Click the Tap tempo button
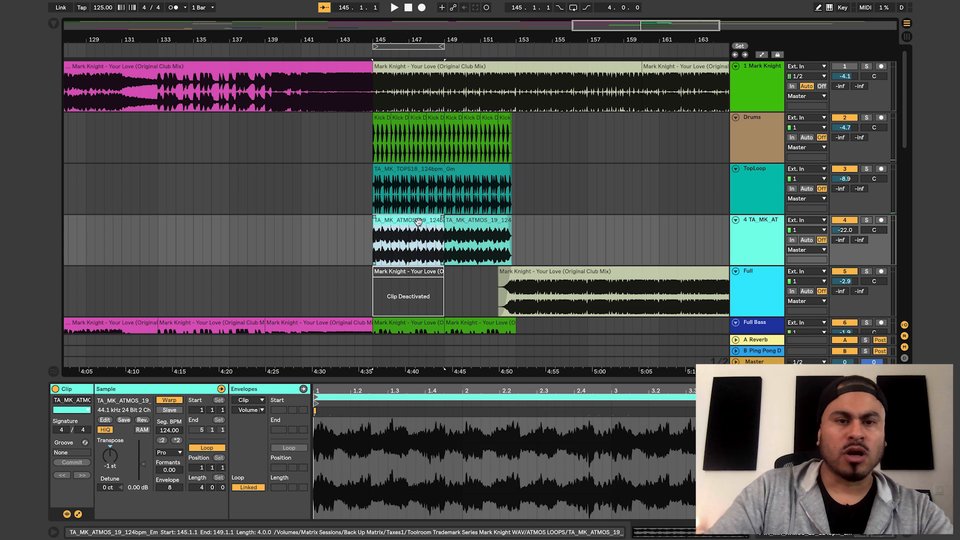The image size is (960, 540). [x=81, y=7]
